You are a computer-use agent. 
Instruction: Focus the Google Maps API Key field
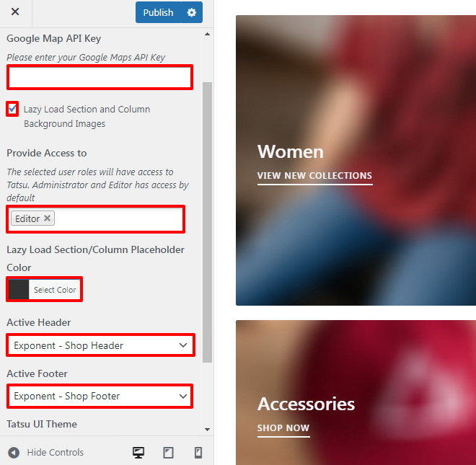(100, 77)
